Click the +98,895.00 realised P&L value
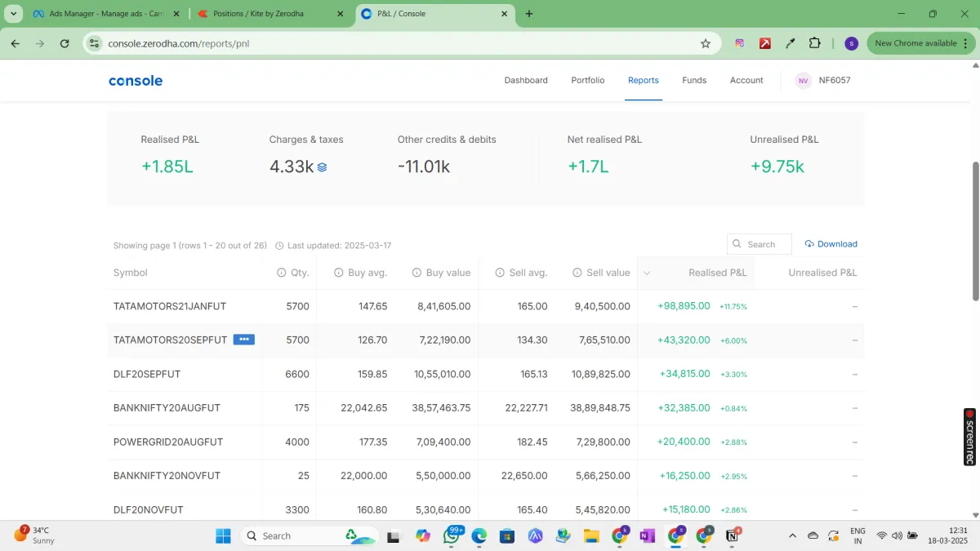Viewport: 980px width, 551px height. pos(684,306)
